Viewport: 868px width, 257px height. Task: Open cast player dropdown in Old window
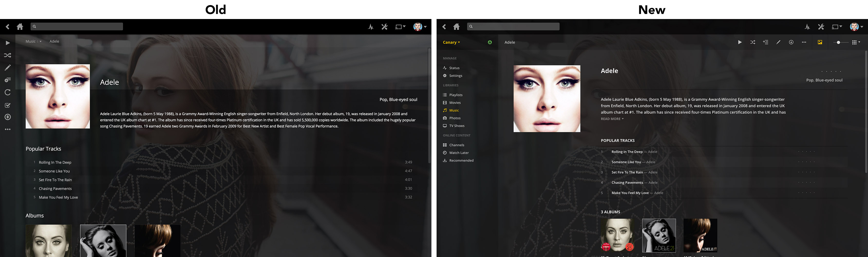(400, 27)
